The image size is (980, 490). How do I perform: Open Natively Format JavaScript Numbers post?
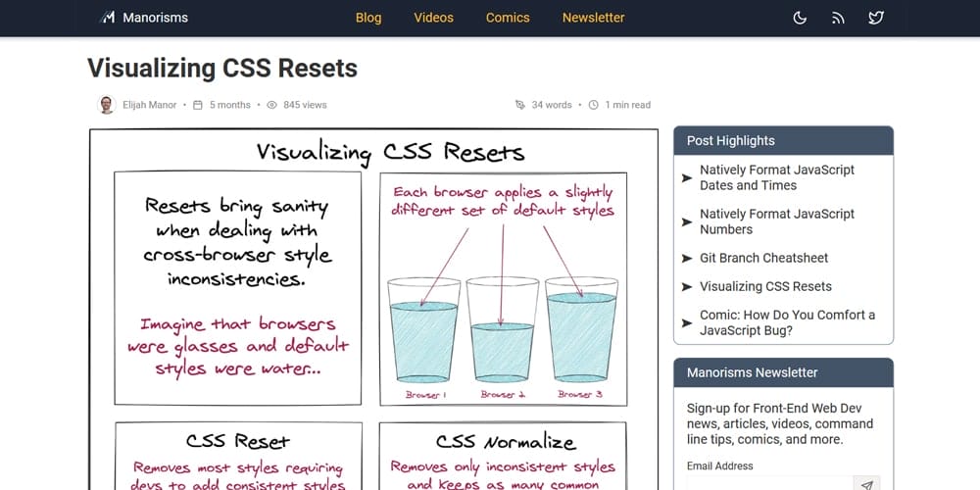click(777, 221)
